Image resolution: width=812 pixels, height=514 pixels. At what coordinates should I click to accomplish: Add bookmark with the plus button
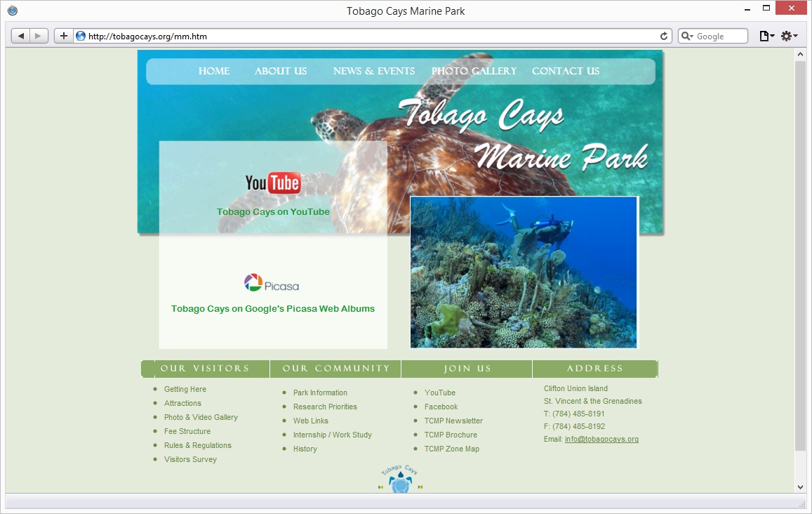point(64,36)
